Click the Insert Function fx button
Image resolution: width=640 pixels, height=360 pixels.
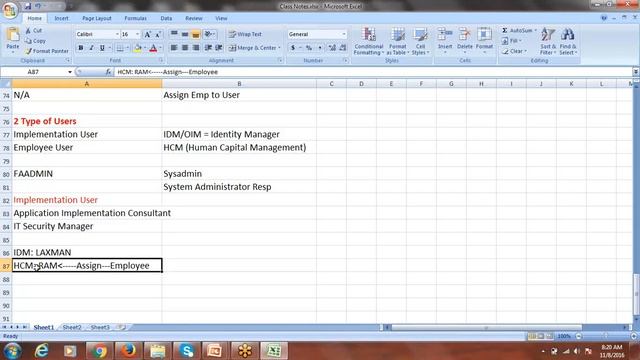coord(108,72)
